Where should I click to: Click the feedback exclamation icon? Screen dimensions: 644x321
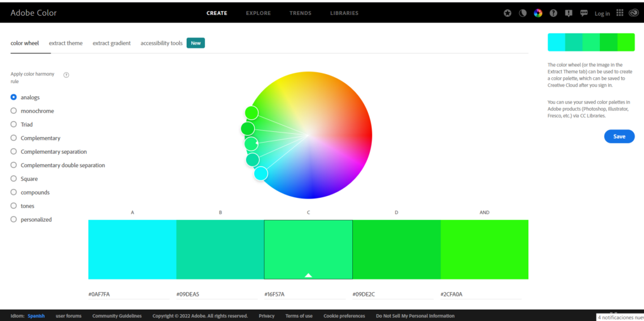[x=569, y=13]
